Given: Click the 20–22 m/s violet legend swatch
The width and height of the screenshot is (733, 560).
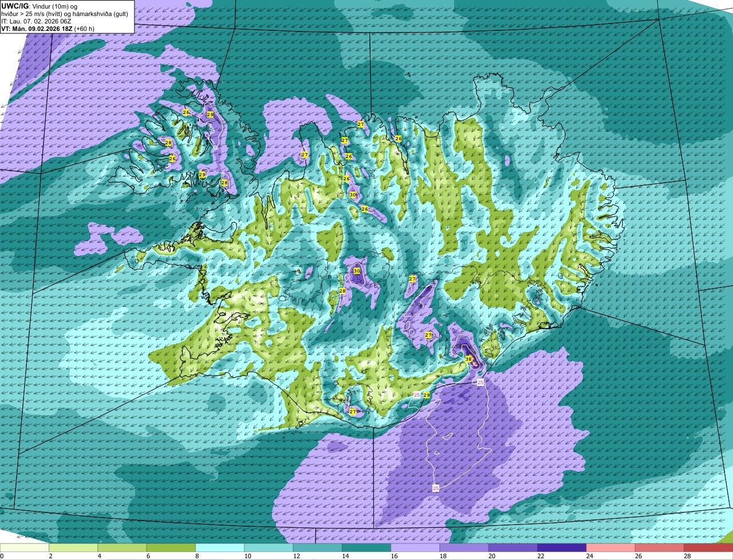Looking at the screenshot, I should 513,547.
